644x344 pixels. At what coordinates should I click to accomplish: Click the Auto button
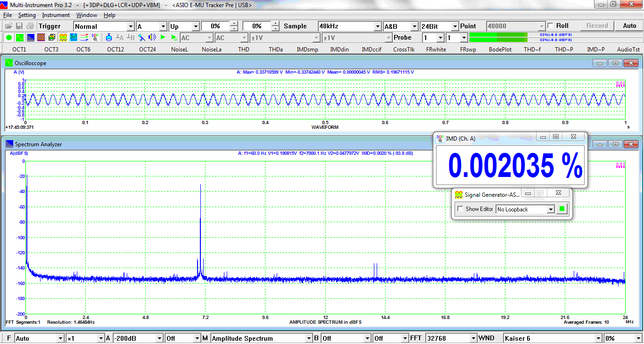tap(629, 26)
